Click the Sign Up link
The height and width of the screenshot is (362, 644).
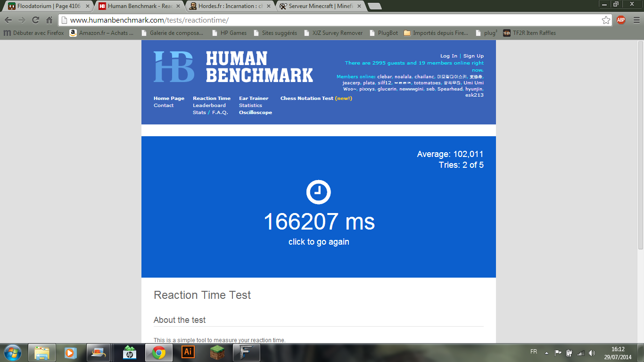click(473, 56)
